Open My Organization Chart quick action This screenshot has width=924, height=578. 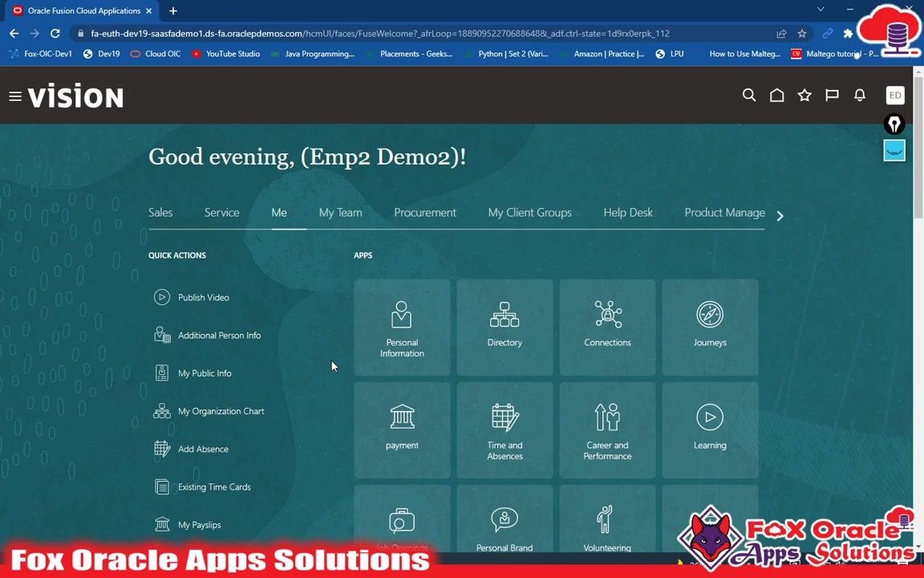(209, 411)
